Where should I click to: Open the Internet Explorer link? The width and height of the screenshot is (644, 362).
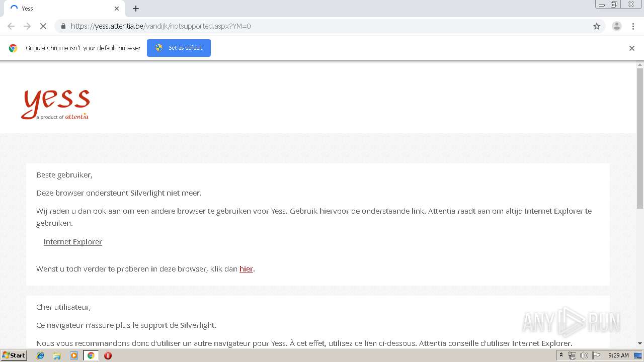tap(73, 242)
